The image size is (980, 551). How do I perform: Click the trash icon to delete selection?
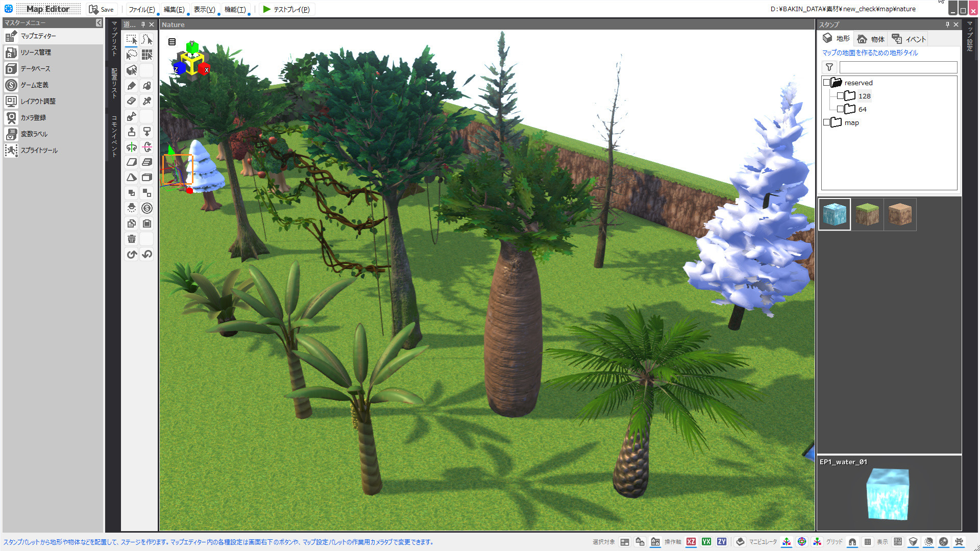[x=131, y=239]
